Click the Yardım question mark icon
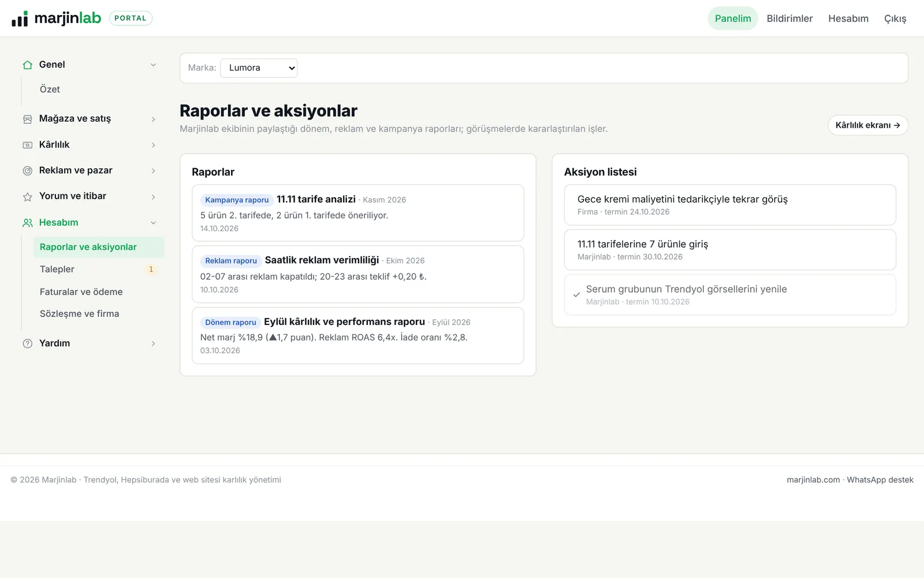 tap(27, 343)
